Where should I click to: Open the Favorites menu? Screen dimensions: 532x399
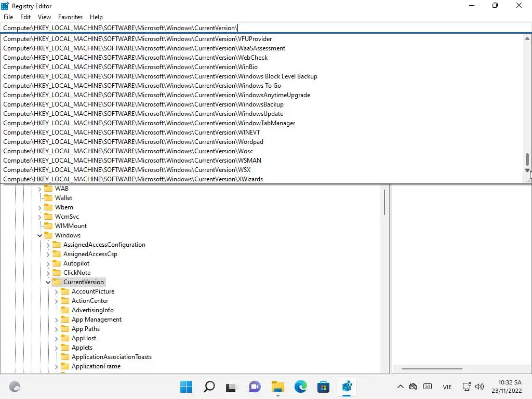70,17
